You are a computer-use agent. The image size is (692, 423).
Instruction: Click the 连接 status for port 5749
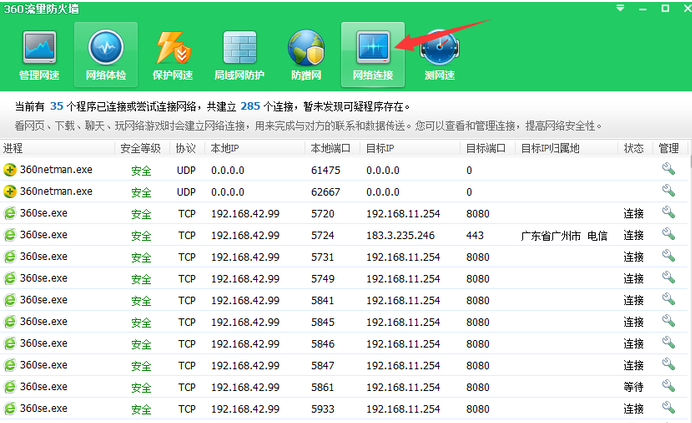[633, 279]
